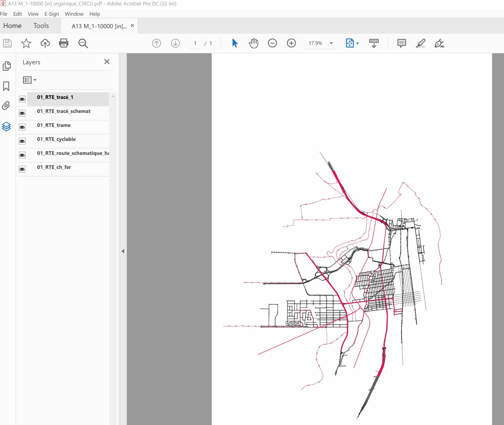Open the Bookmarks sidebar panel
This screenshot has width=504, height=425.
(x=6, y=86)
